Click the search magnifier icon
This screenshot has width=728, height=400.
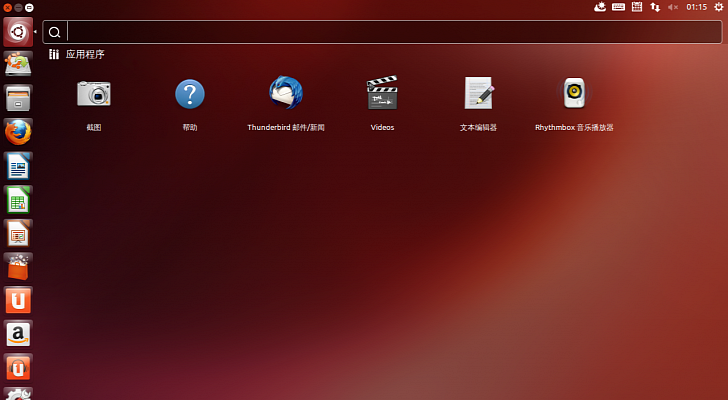point(54,32)
